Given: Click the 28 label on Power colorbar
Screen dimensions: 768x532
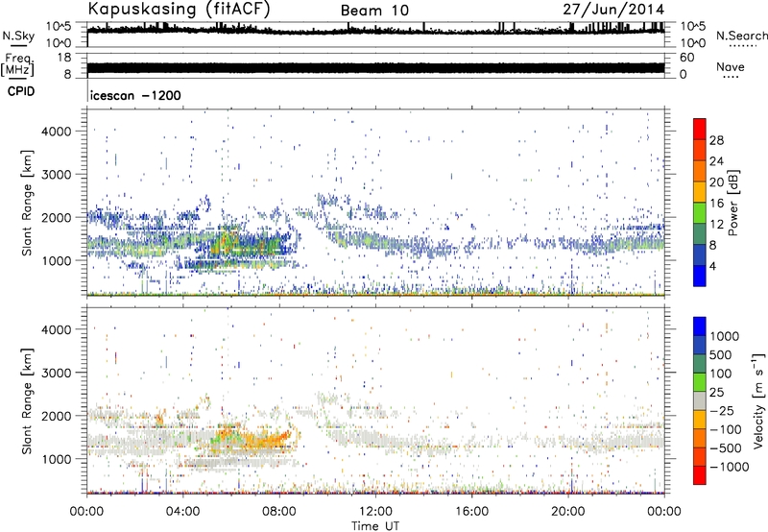Looking at the screenshot, I should pos(716,140).
